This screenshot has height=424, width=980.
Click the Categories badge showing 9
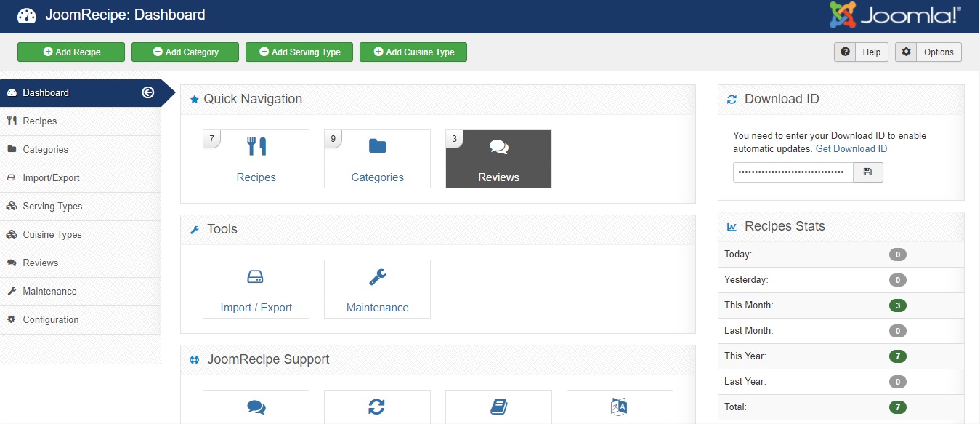click(333, 138)
